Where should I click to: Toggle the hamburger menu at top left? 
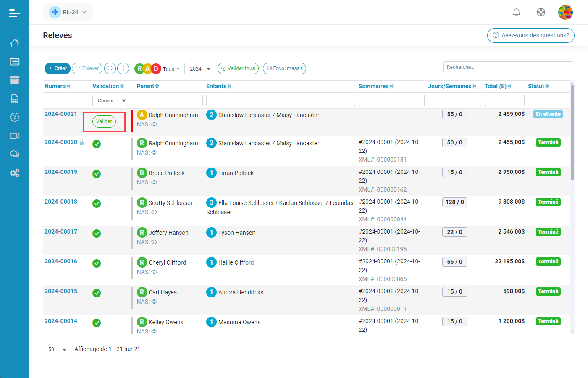click(15, 13)
